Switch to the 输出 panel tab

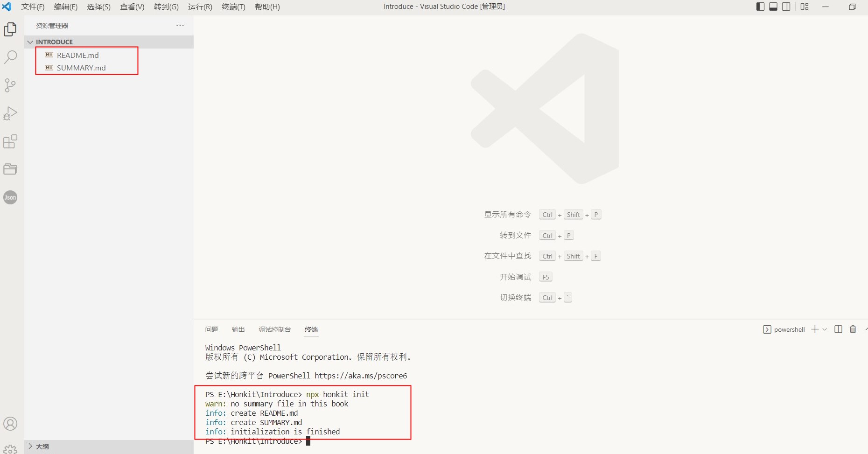coord(238,329)
